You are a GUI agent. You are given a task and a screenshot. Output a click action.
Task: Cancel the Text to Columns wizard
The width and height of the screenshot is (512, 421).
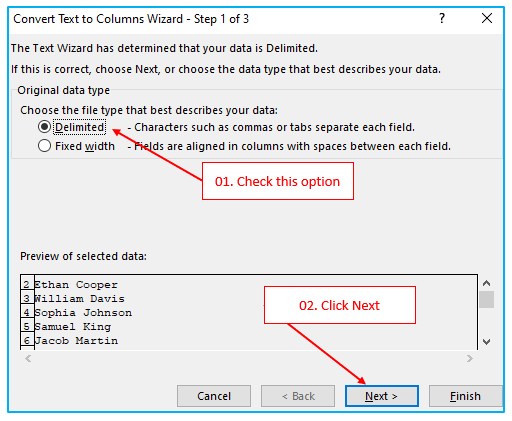coord(214,396)
